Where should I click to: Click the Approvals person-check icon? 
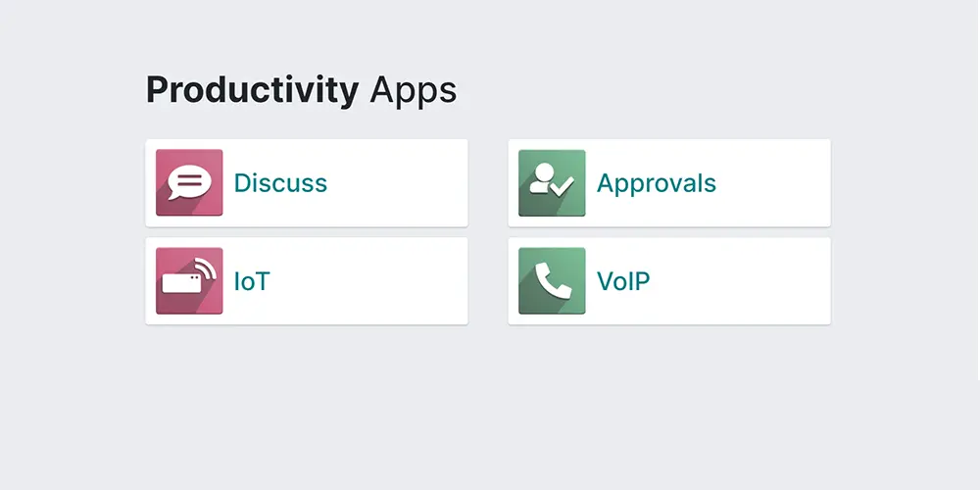(x=552, y=182)
